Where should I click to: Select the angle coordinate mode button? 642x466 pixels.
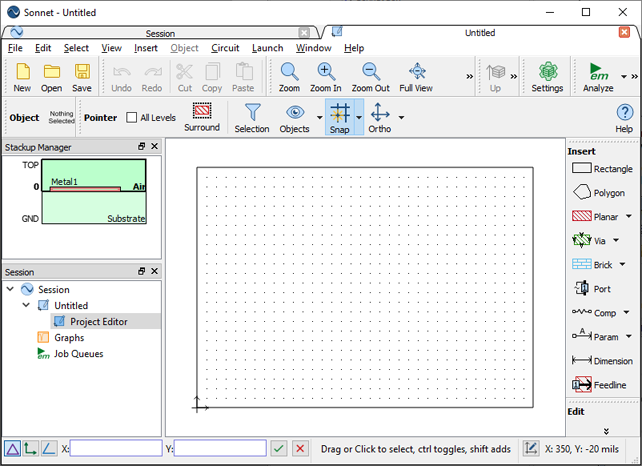pyautogui.click(x=49, y=448)
